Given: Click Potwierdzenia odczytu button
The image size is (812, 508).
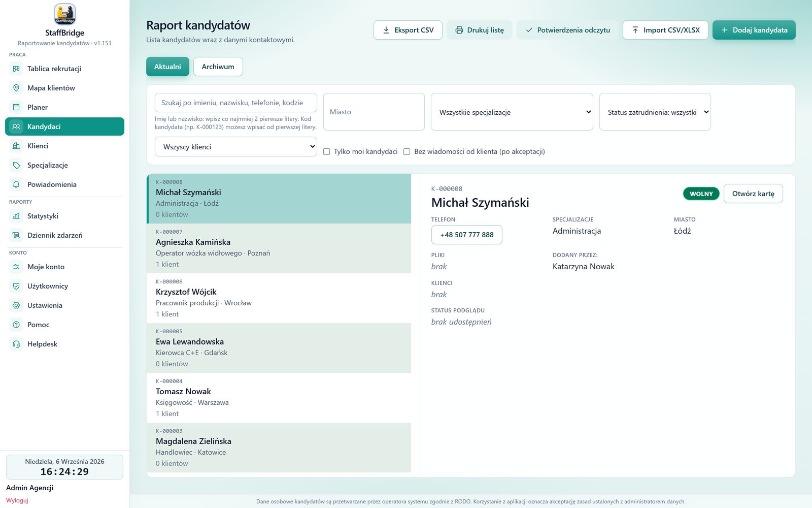Looking at the screenshot, I should tap(567, 30).
